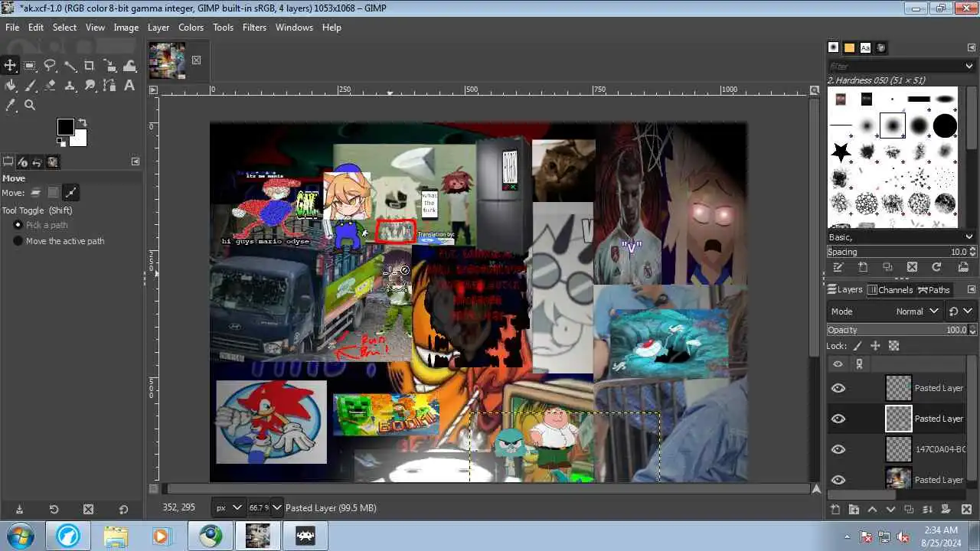Select the Free Select lasso tool
This screenshot has height=551, width=980.
pos(50,66)
